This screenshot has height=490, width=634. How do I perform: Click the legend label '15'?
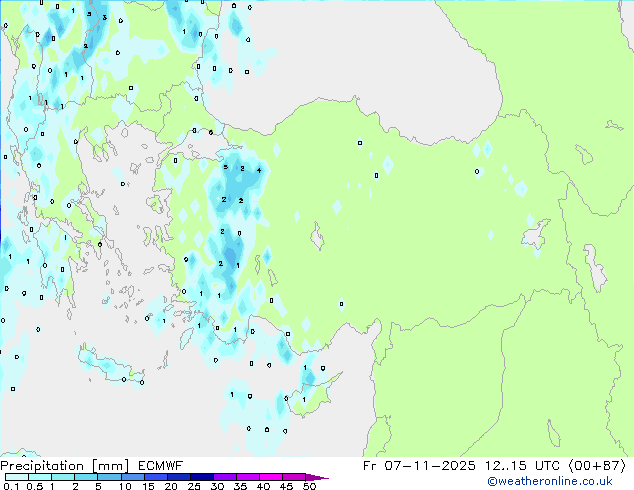click(148, 486)
